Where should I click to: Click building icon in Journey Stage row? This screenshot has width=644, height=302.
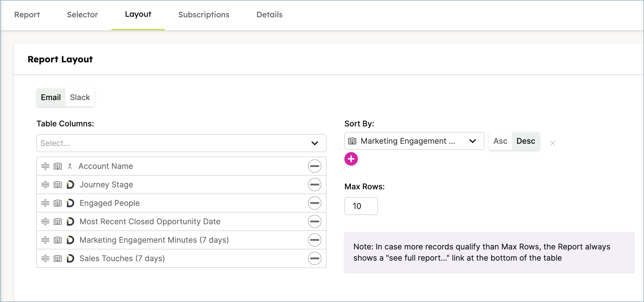[x=58, y=185]
